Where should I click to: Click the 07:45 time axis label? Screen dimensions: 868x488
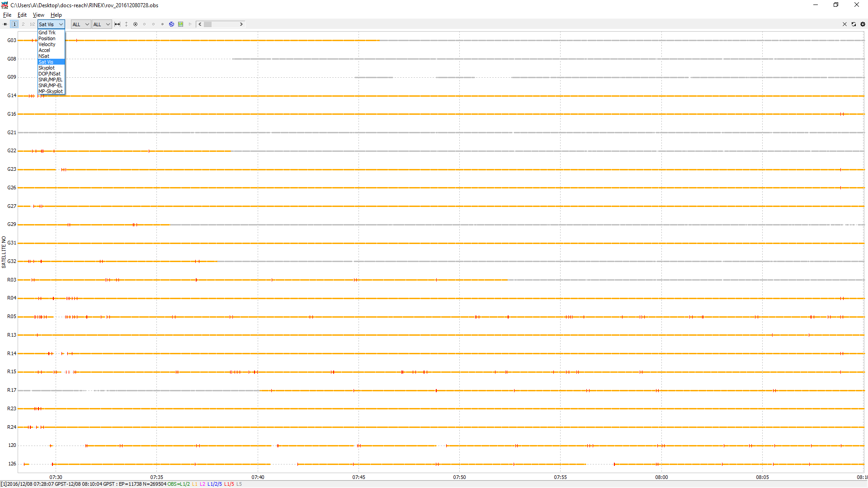(x=359, y=477)
